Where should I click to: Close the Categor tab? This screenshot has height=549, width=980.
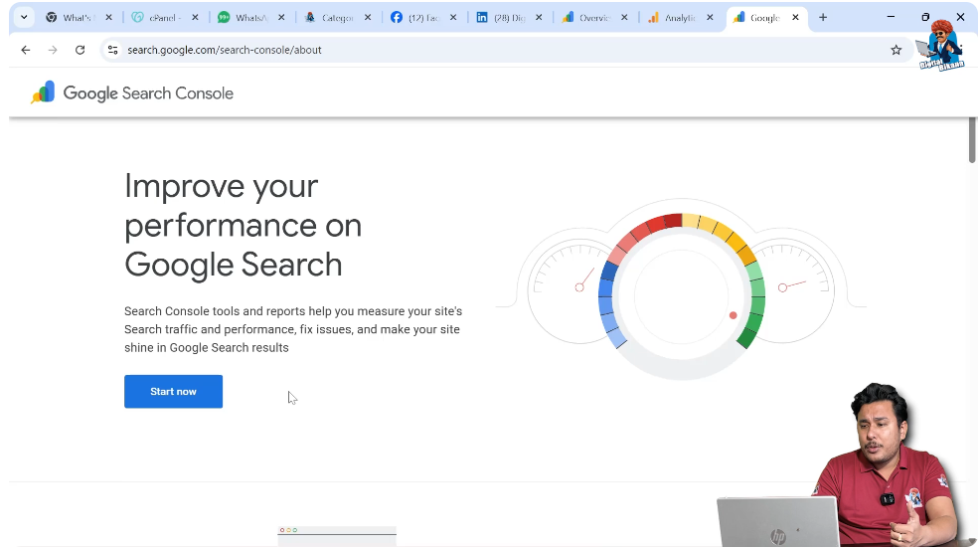tap(368, 18)
